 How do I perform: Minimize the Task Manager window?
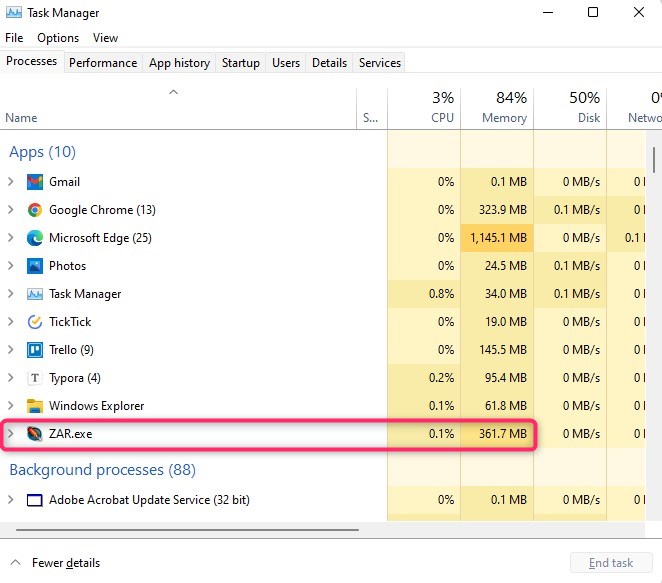tap(548, 12)
